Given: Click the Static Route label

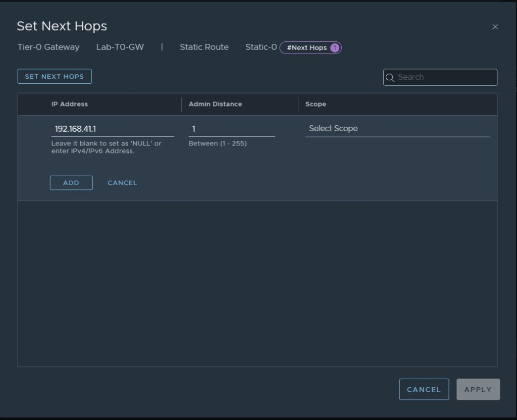Looking at the screenshot, I should pos(204,47).
